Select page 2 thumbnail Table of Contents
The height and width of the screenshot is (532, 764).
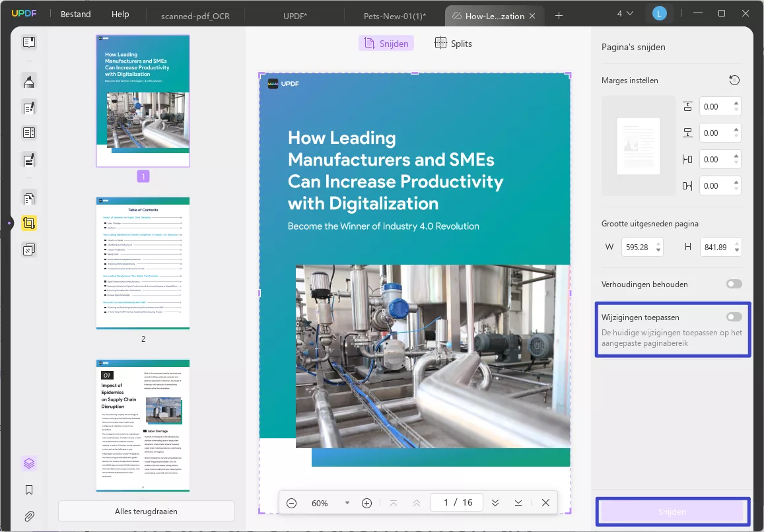click(x=143, y=263)
